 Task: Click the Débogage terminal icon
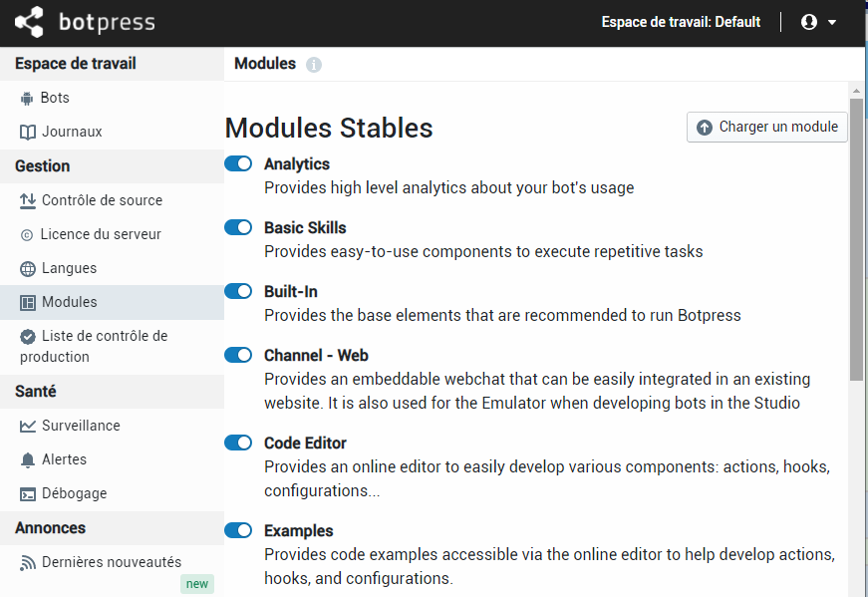pyautogui.click(x=27, y=494)
